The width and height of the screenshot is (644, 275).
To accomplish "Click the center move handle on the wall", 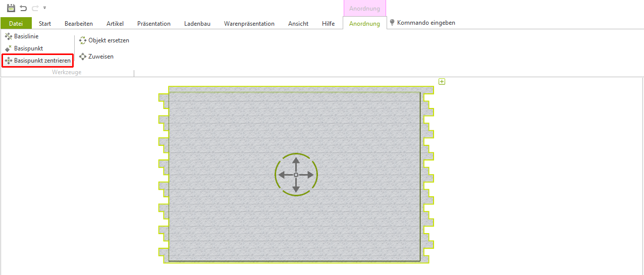I will pos(296,175).
